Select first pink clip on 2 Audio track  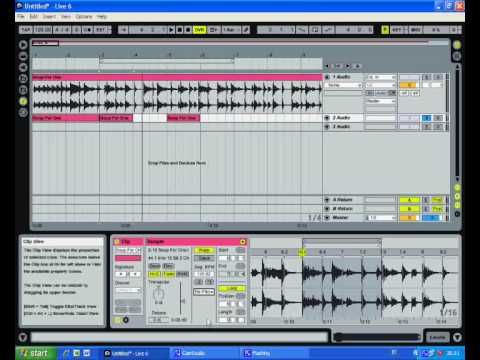pos(66,118)
